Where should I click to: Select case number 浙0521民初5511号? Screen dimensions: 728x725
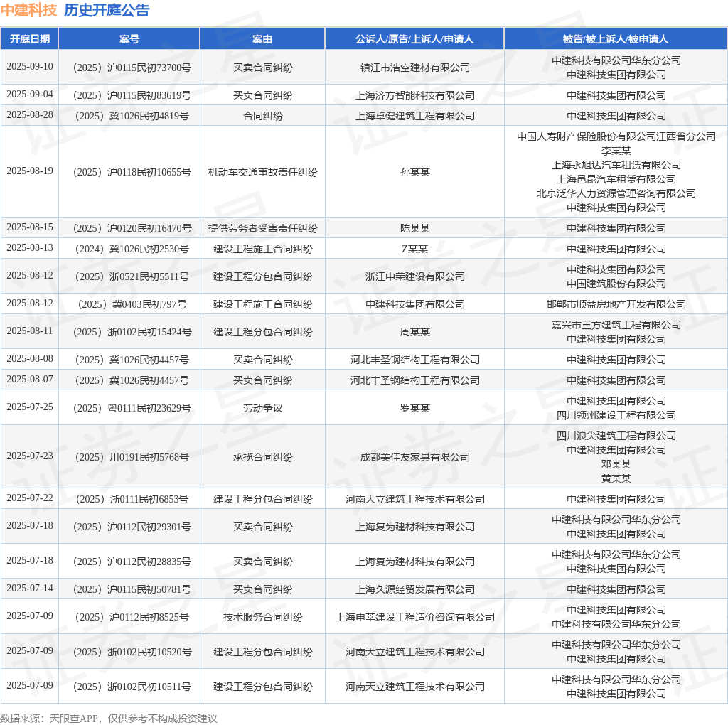click(149, 276)
